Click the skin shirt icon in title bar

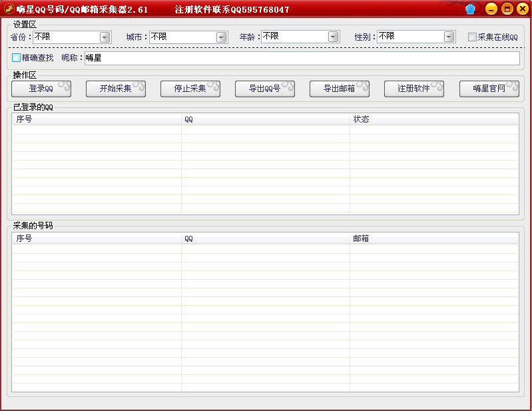pos(471,9)
